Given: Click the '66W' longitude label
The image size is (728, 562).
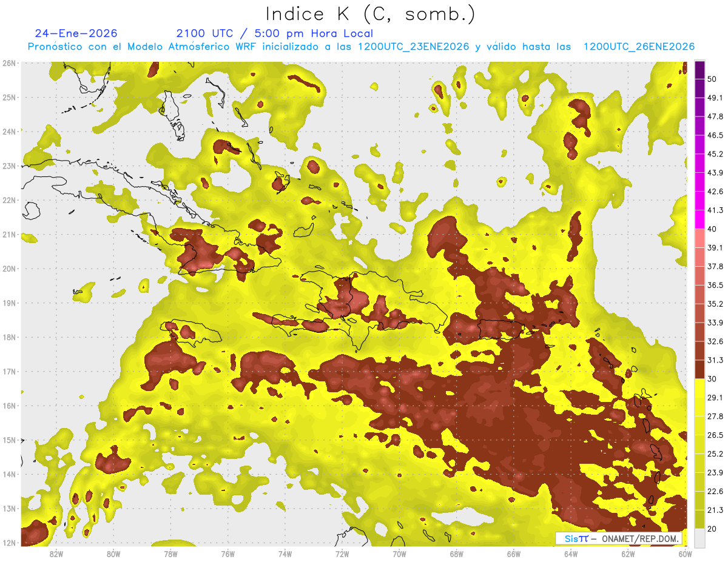Looking at the screenshot, I should click(x=514, y=554).
